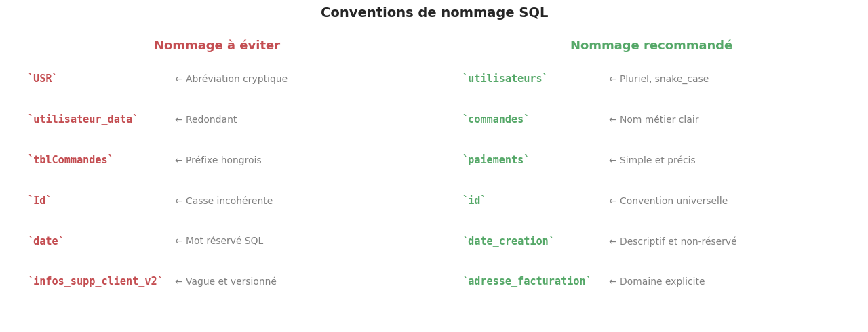Click the `adresse_facturation` code label
Viewport: 868px width, 332px height.
coord(526,282)
